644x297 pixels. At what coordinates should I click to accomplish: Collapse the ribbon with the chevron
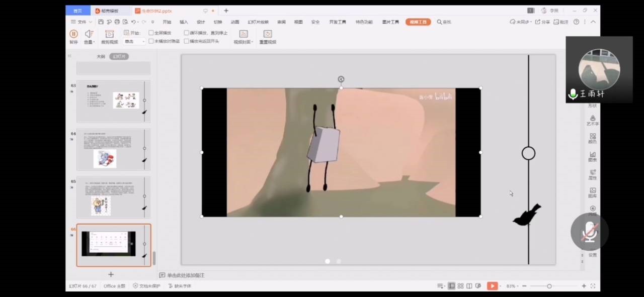(x=593, y=22)
